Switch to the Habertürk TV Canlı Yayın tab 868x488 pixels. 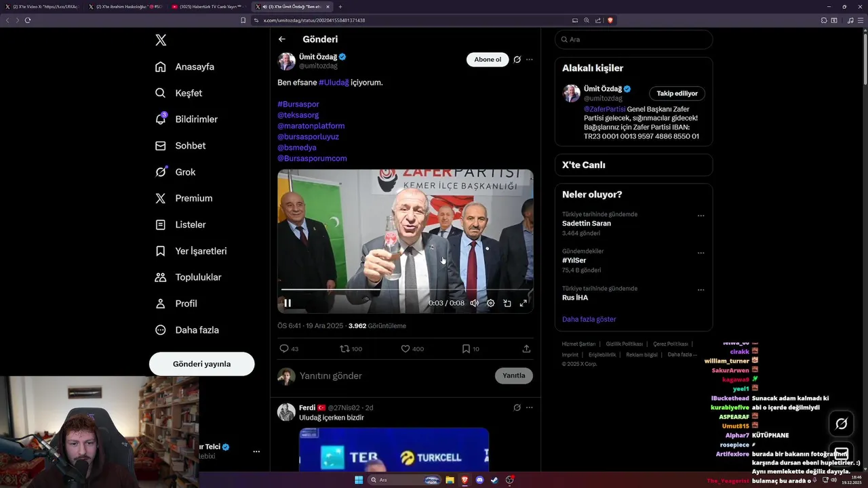click(x=209, y=7)
